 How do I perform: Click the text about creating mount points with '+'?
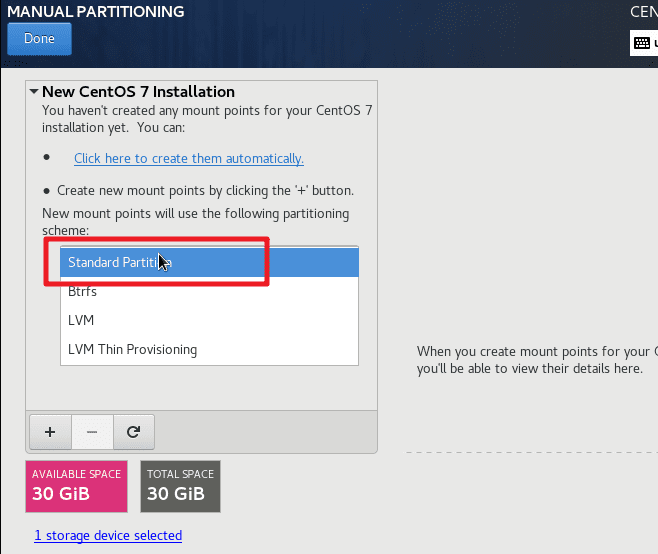pyautogui.click(x=206, y=191)
